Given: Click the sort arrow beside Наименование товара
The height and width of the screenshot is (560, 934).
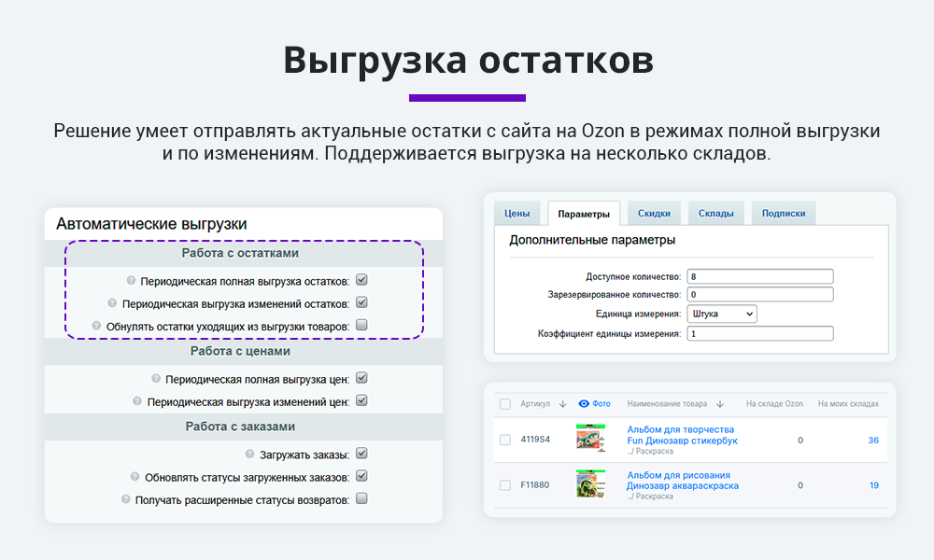Looking at the screenshot, I should (x=719, y=405).
